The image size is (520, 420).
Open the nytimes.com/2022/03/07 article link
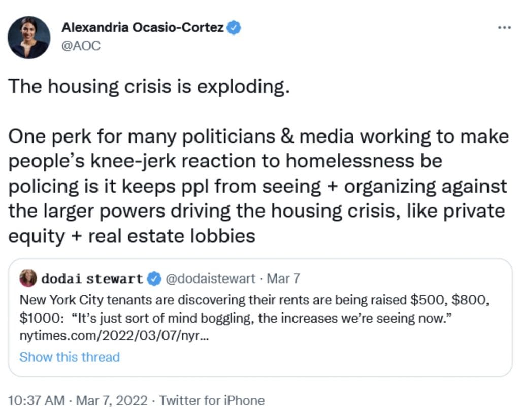click(114, 336)
